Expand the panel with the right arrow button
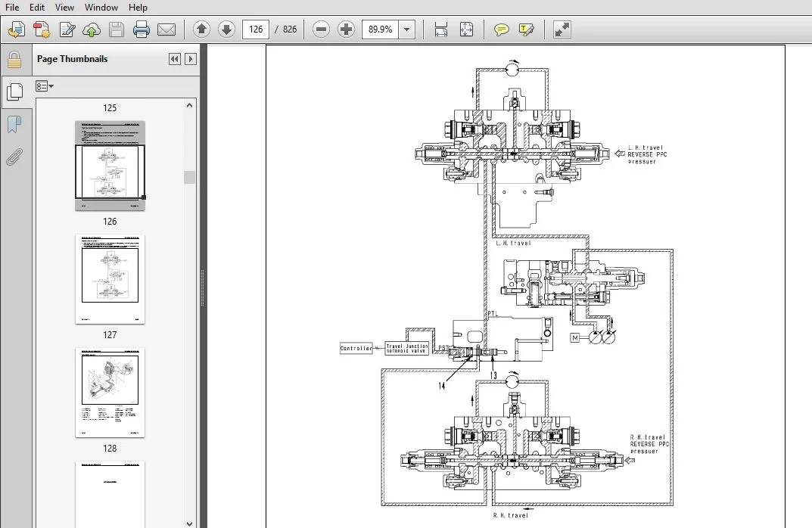Screen dimensions: 812x528 coord(191,59)
